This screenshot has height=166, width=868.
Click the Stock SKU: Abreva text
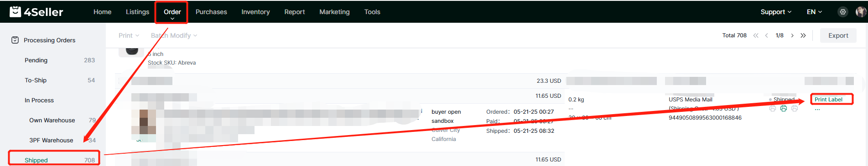(x=172, y=63)
